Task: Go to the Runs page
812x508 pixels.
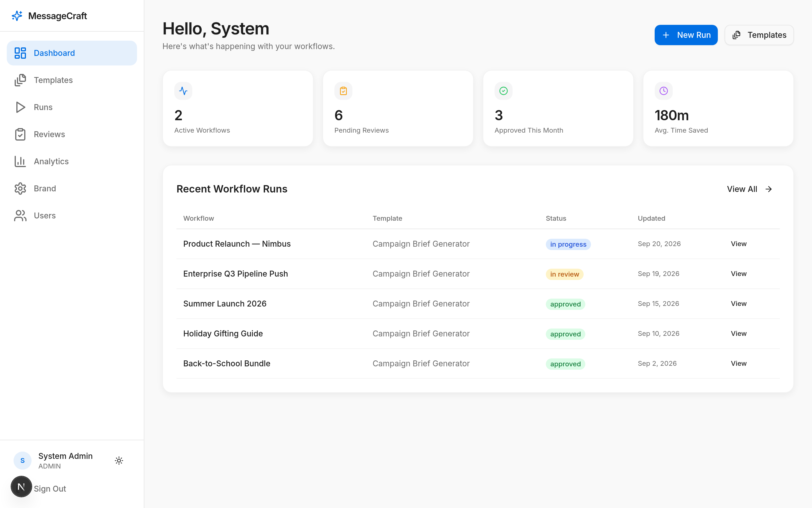Action: (x=72, y=107)
